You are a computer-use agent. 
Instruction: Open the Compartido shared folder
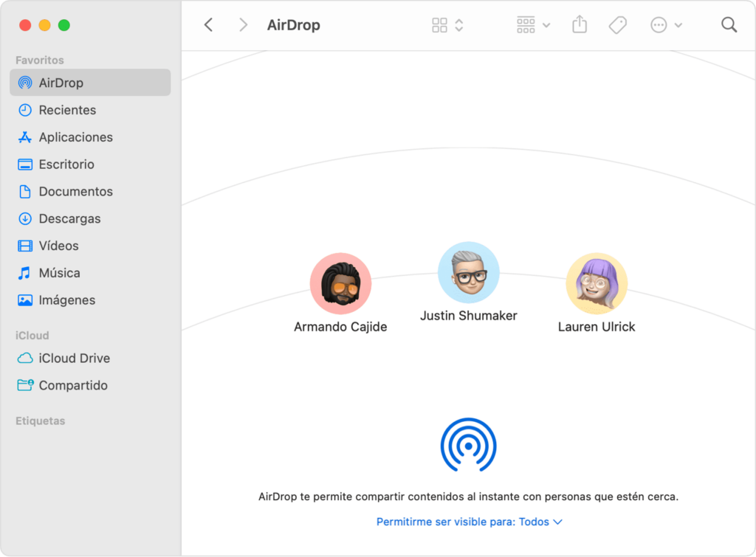pos(72,385)
